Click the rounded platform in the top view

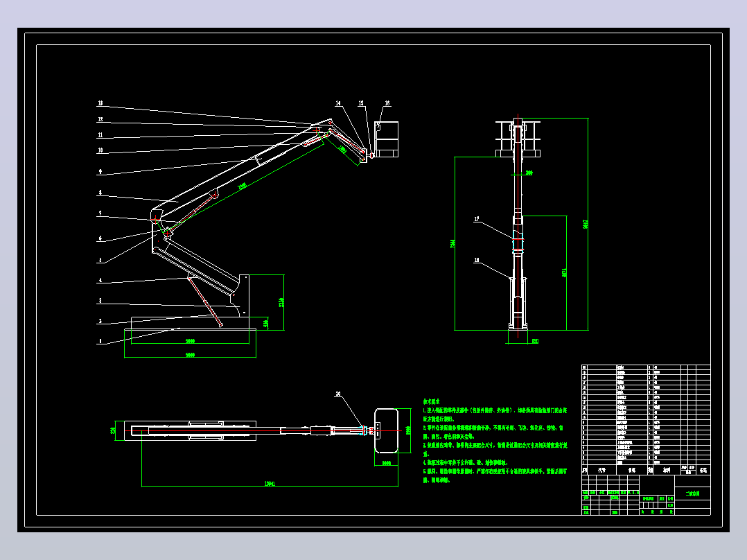coord(387,430)
